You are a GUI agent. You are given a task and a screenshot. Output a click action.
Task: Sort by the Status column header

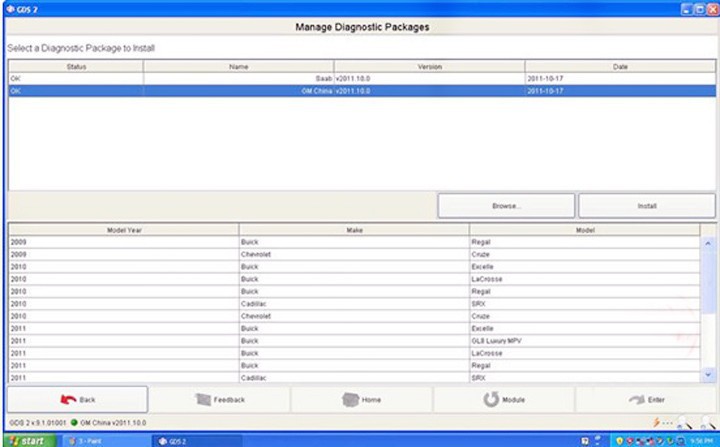(x=76, y=67)
